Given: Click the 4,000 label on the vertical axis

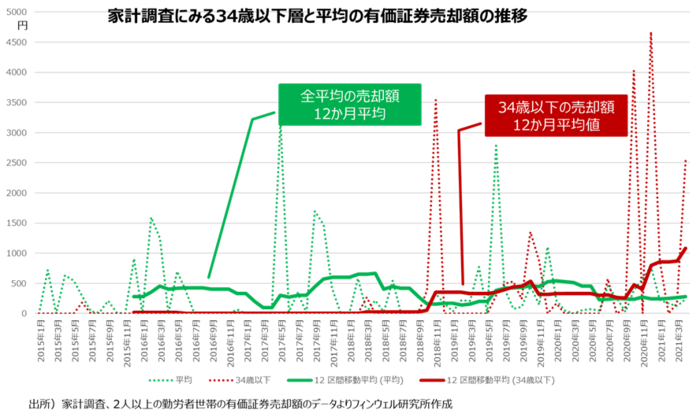Looking at the screenshot, I should click(x=15, y=73).
